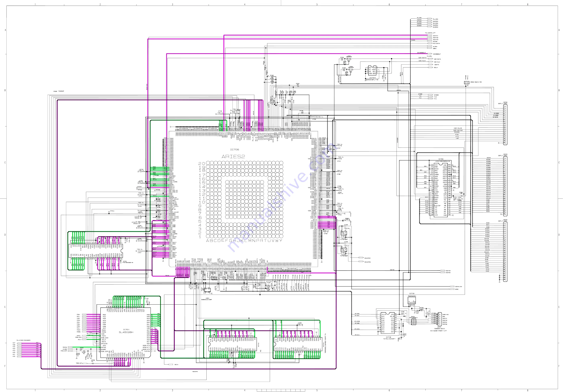563x392 pixels.
Task: Click the HY57V651620A-8 part number near IC720
Action: [x=443, y=161]
